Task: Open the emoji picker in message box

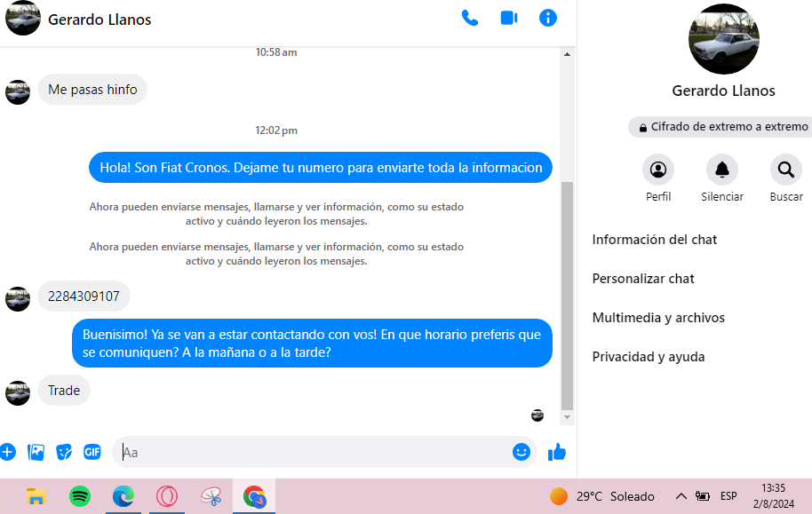Action: (521, 452)
